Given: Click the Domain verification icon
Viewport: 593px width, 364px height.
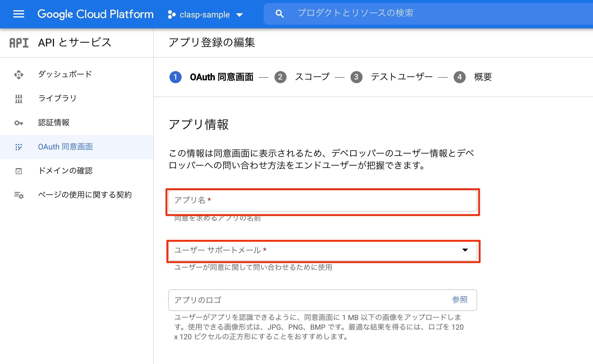Looking at the screenshot, I should click(19, 170).
